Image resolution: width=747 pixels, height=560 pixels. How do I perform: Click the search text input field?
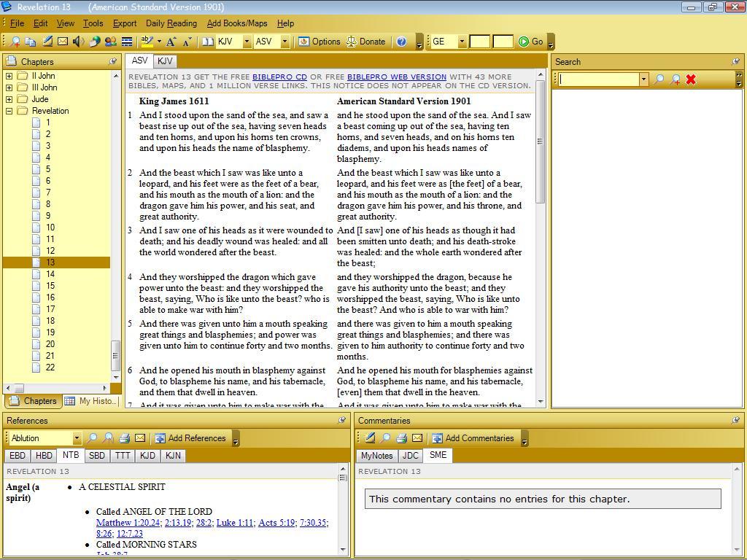tap(598, 79)
